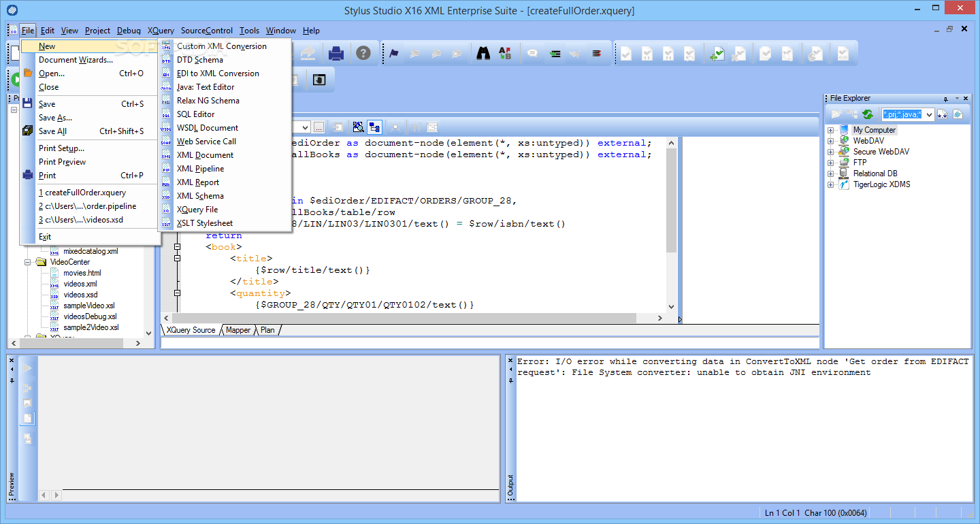
Task: Switch to the Plan tab
Action: pos(267,330)
